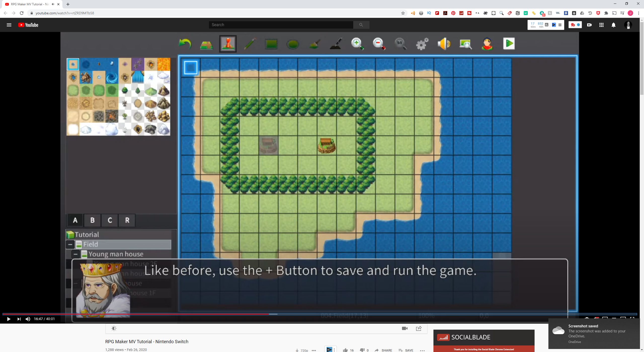Open the Event Searcher icon
Screen dimensions: 644x352
[465, 44]
